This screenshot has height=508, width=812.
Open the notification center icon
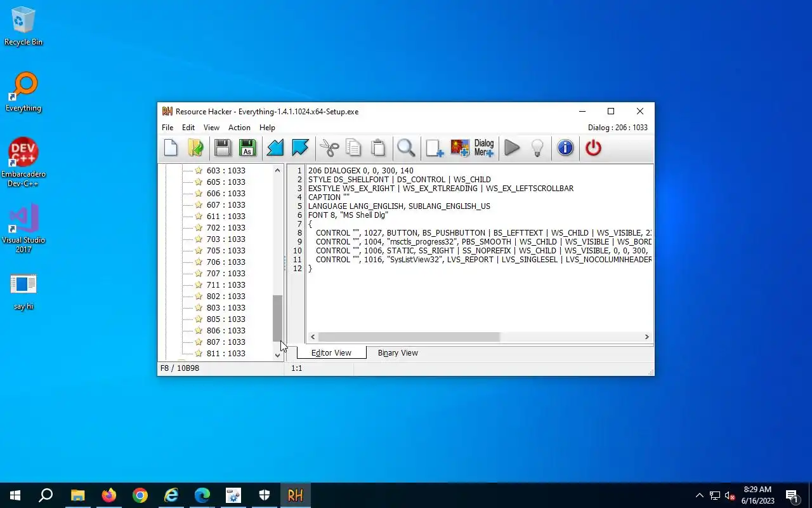click(x=792, y=495)
